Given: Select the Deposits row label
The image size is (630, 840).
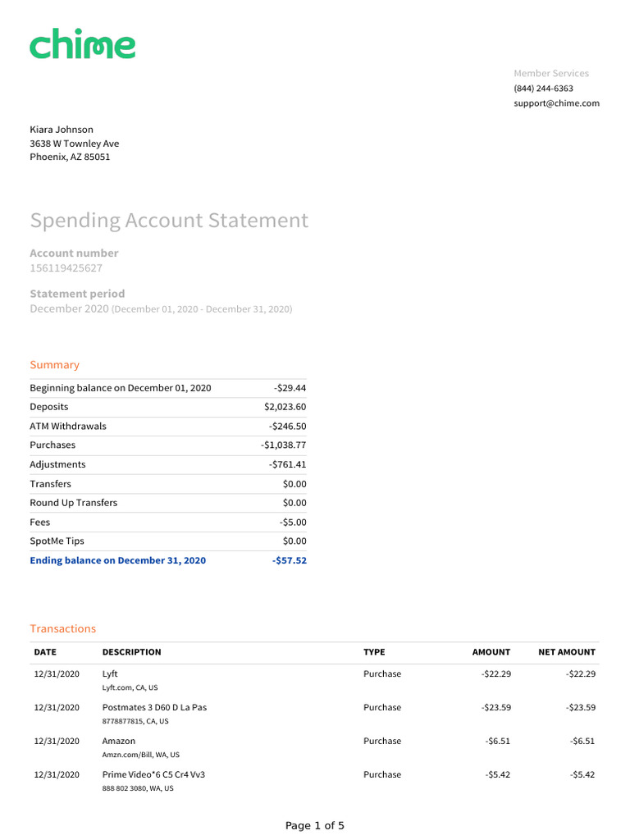Looking at the screenshot, I should pos(49,407).
